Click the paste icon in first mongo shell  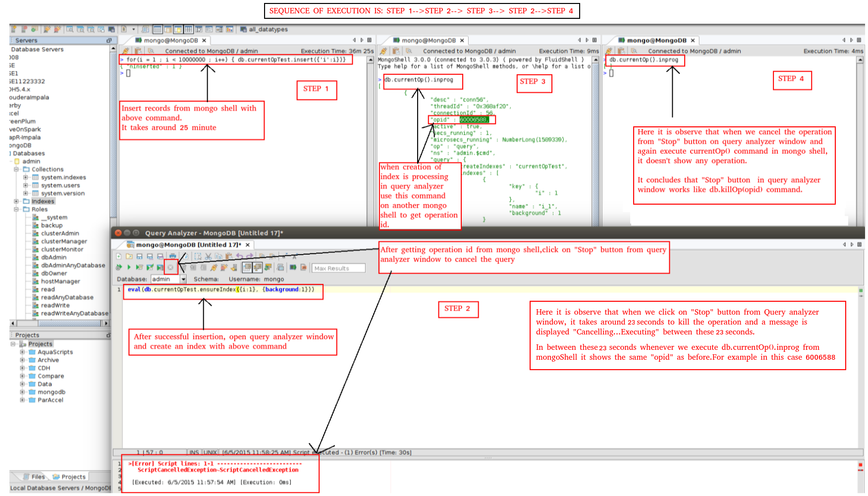coord(138,51)
